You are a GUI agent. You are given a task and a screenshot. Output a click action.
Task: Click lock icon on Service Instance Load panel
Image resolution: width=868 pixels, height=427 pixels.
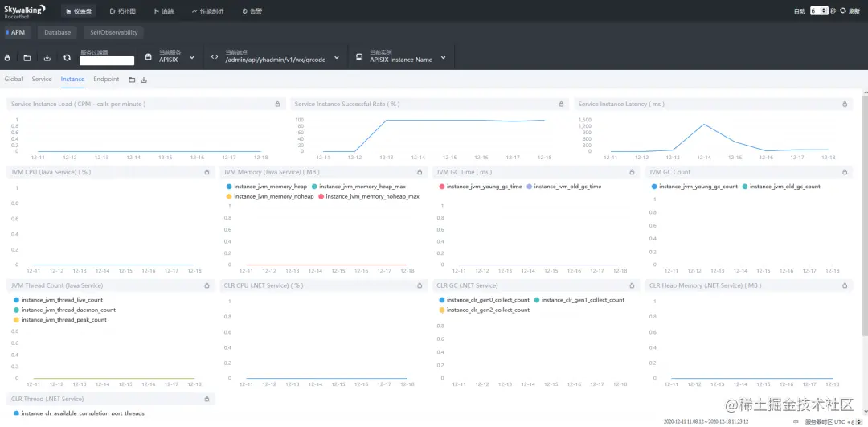pyautogui.click(x=277, y=104)
